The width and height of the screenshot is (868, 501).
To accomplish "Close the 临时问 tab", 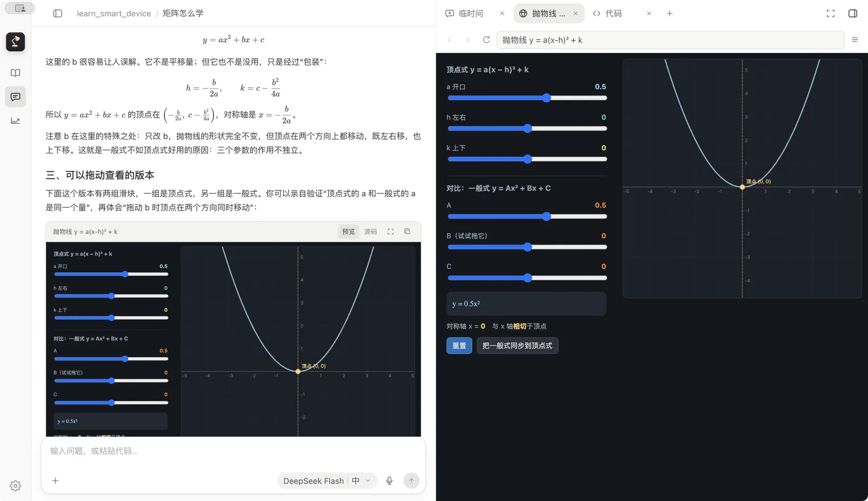I will [x=502, y=14].
